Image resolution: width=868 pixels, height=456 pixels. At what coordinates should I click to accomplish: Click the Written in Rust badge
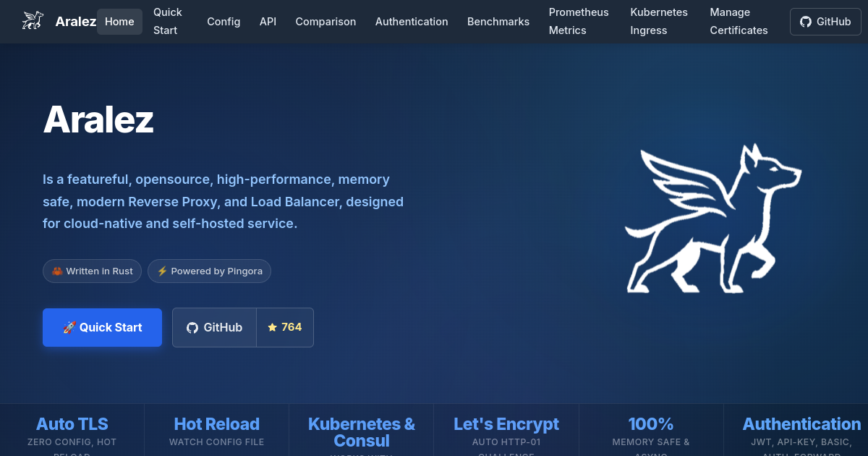point(92,271)
